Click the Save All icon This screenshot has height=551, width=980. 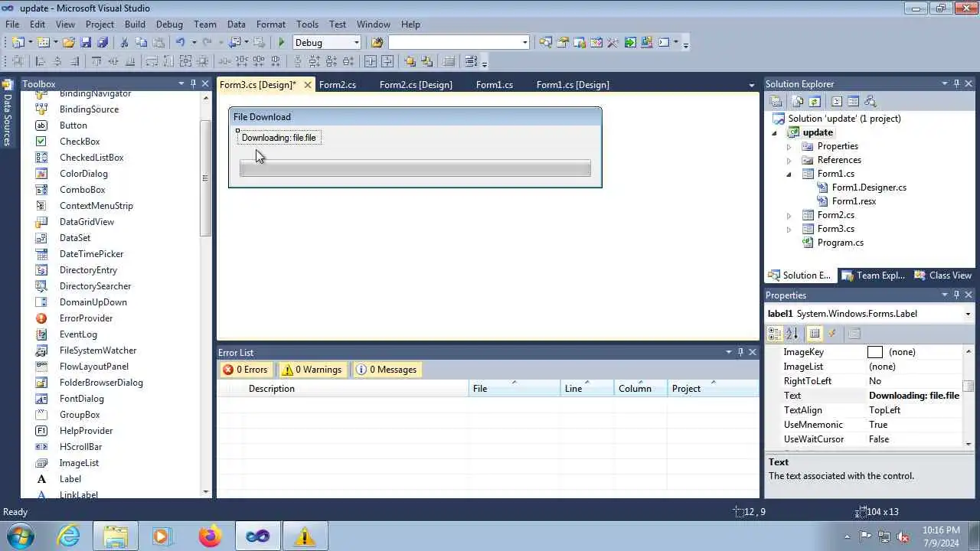tap(103, 43)
